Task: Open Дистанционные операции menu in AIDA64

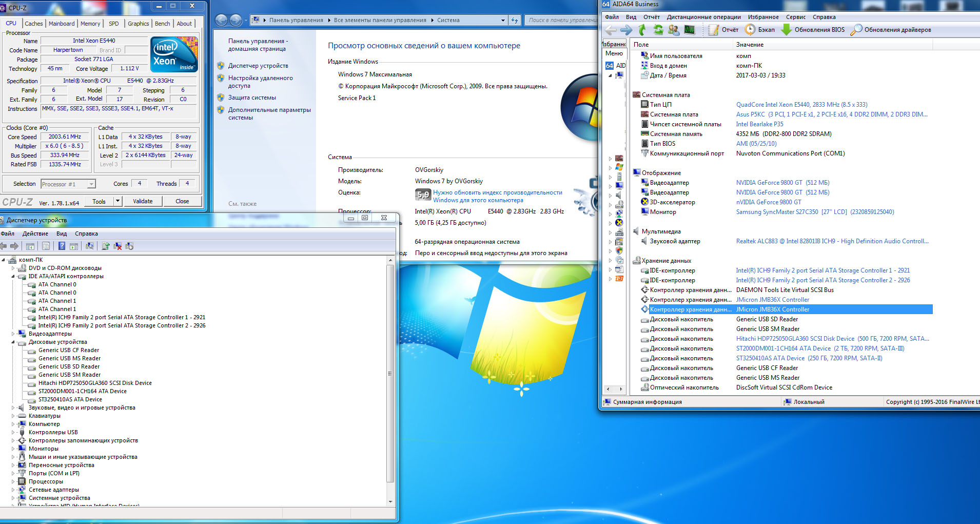Action: (704, 17)
